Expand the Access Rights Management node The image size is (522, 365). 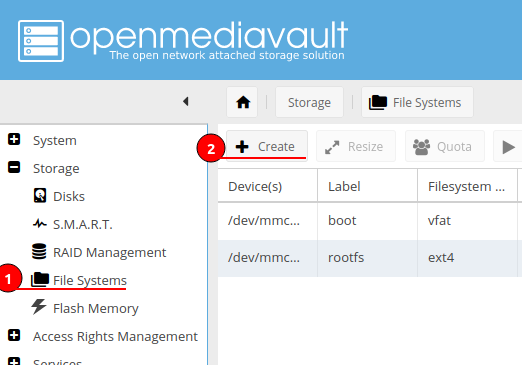tap(14, 335)
